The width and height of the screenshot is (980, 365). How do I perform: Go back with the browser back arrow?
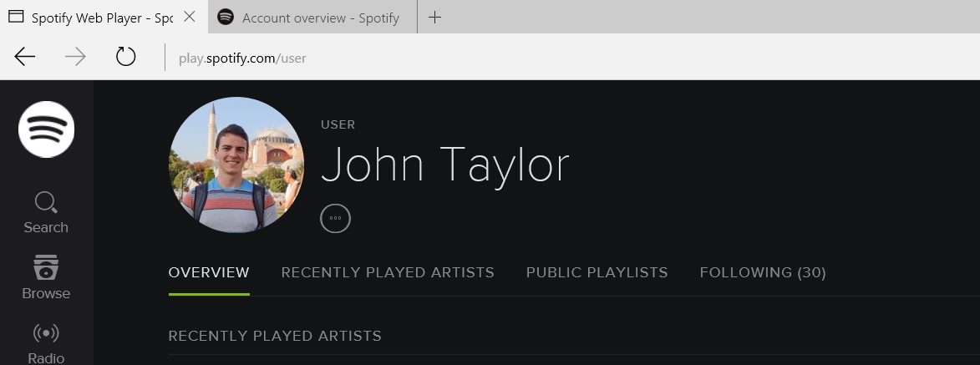(x=25, y=58)
